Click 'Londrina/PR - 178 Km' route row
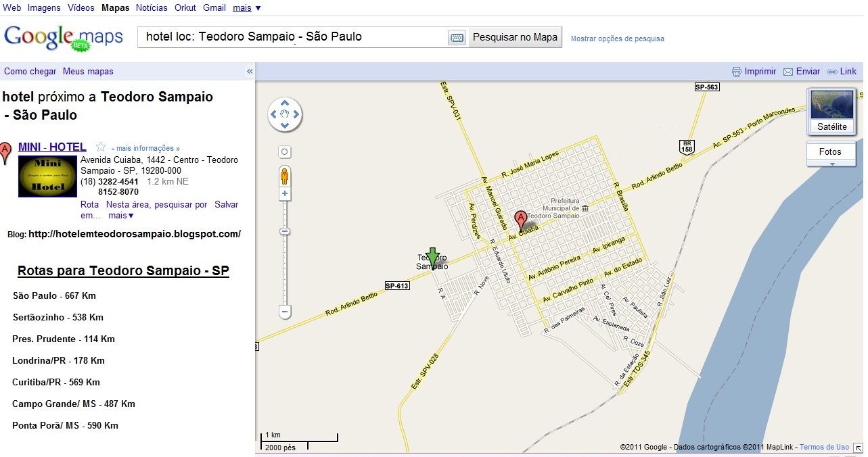Image resolution: width=868 pixels, height=457 pixels. (x=59, y=360)
